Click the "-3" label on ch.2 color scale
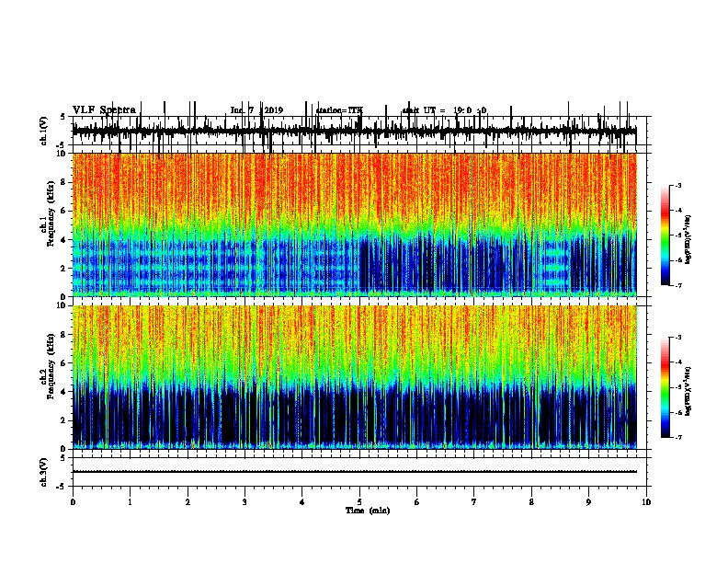 pyautogui.click(x=677, y=338)
